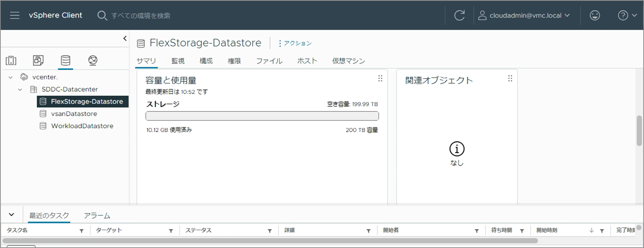Select SDDC-Datacenter in the tree
644x248 pixels.
[70, 89]
